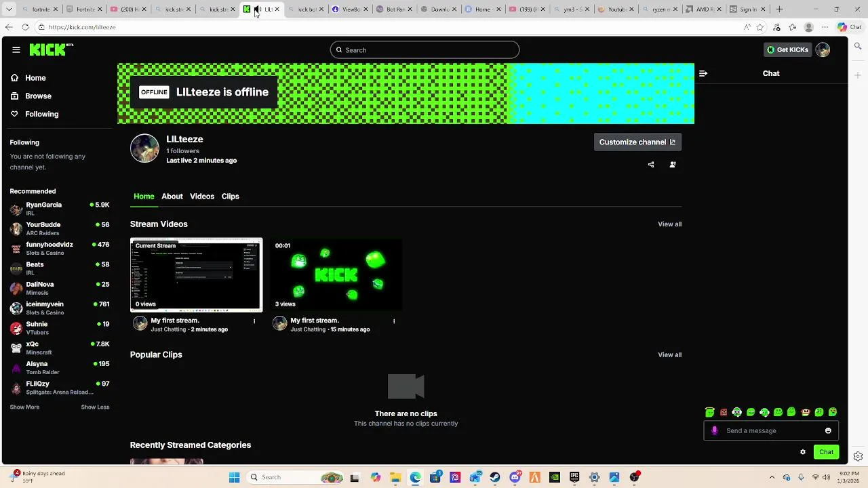The height and width of the screenshot is (488, 868).
Task: Switch to the About tab
Action: (172, 197)
